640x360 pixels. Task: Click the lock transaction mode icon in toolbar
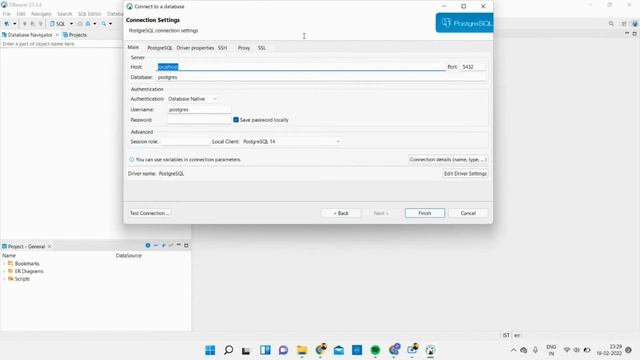[88, 24]
